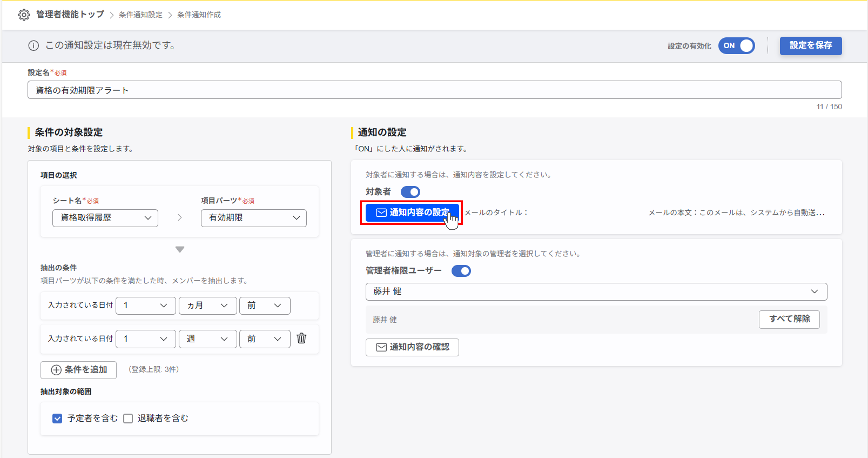Open the シート名 dropdown showing 資格取得履歴
Viewport: 868px width, 458px height.
tap(105, 218)
